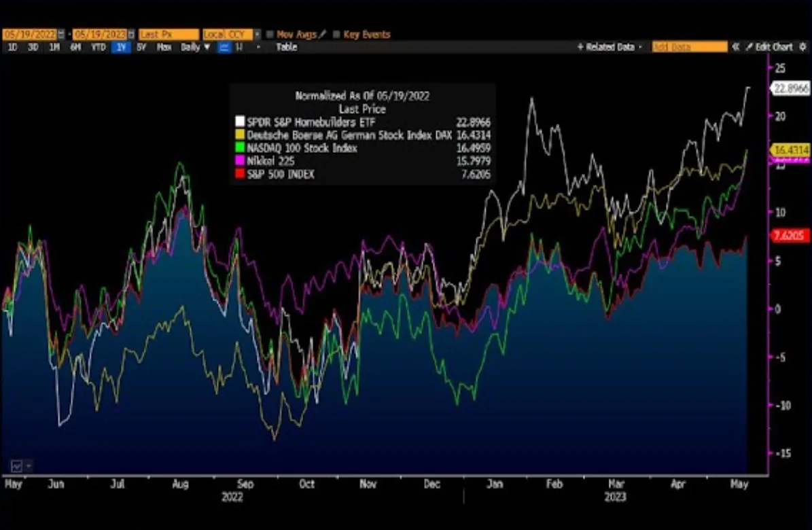This screenshot has width=812, height=530.
Task: Select the Max time range
Action: [164, 47]
